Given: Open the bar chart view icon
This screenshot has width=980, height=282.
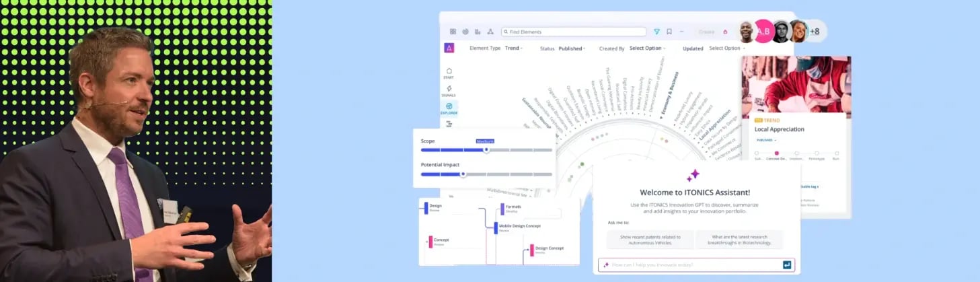Looking at the screenshot, I should click(478, 32).
